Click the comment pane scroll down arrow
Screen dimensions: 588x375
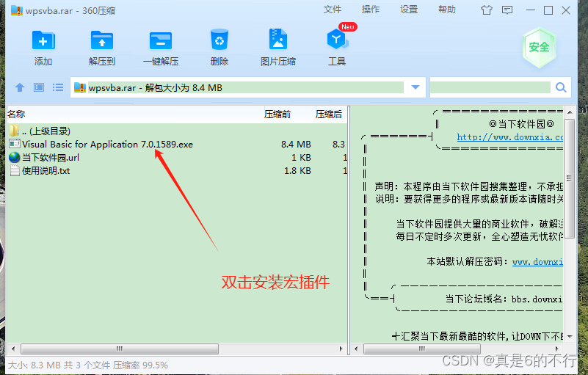(570, 336)
